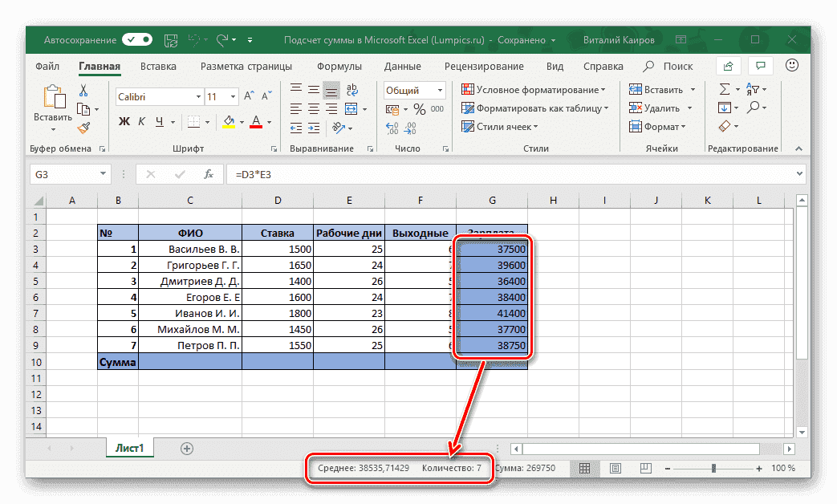Click the Clear (eraser) icon
The image size is (837, 504).
[x=725, y=127]
